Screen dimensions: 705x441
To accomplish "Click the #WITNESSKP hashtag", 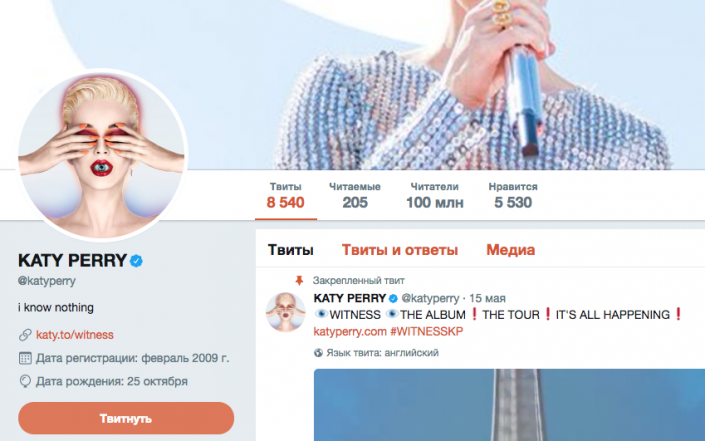I will click(423, 331).
